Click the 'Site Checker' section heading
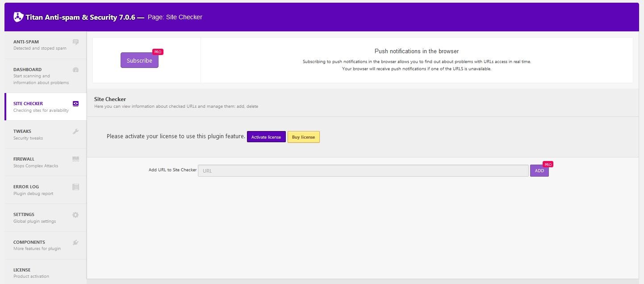Screen dimensions: 644x284 coord(110,99)
